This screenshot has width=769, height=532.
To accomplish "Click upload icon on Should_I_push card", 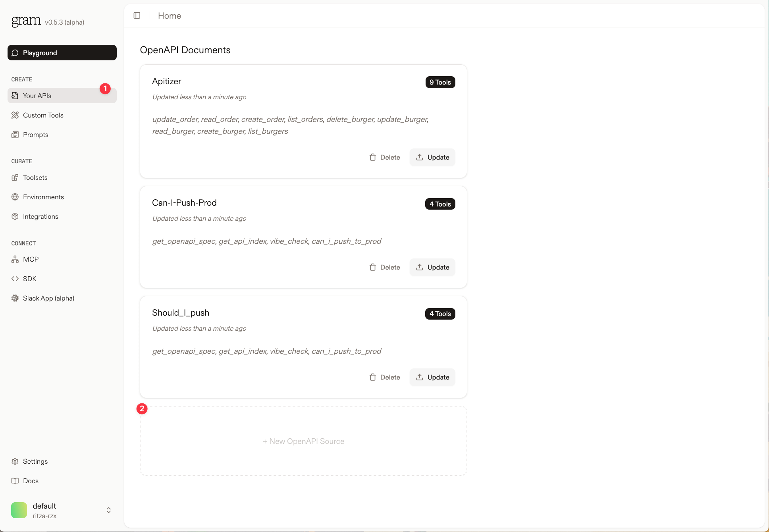I will tap(419, 377).
